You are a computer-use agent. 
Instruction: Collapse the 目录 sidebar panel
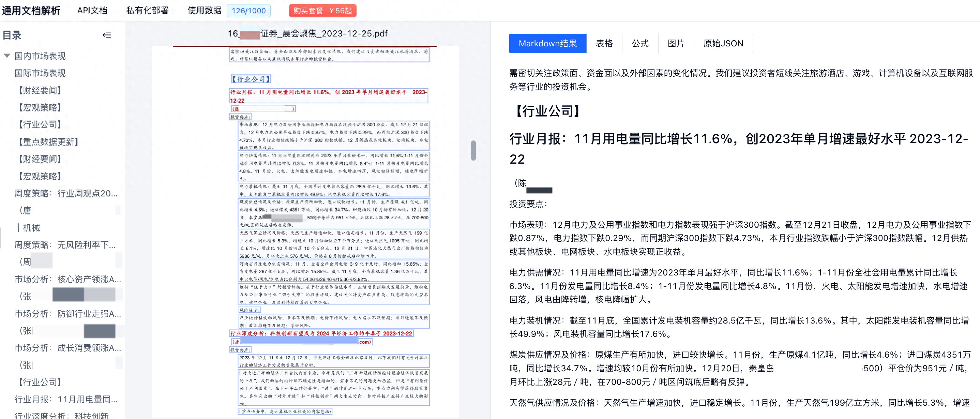pyautogui.click(x=107, y=35)
